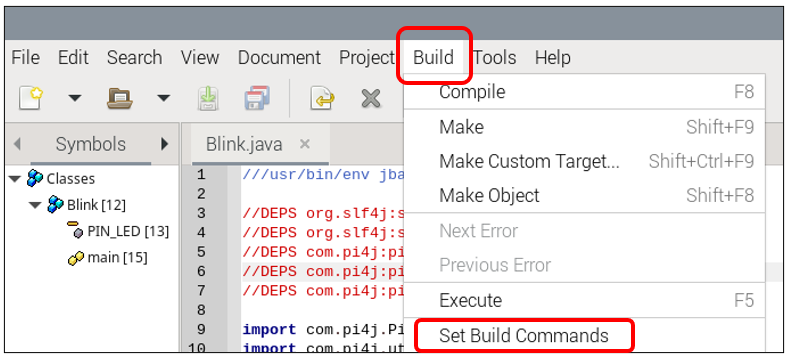Click the '///usr/bin/env' code line
This screenshot has width=796, height=363.
tap(323, 175)
